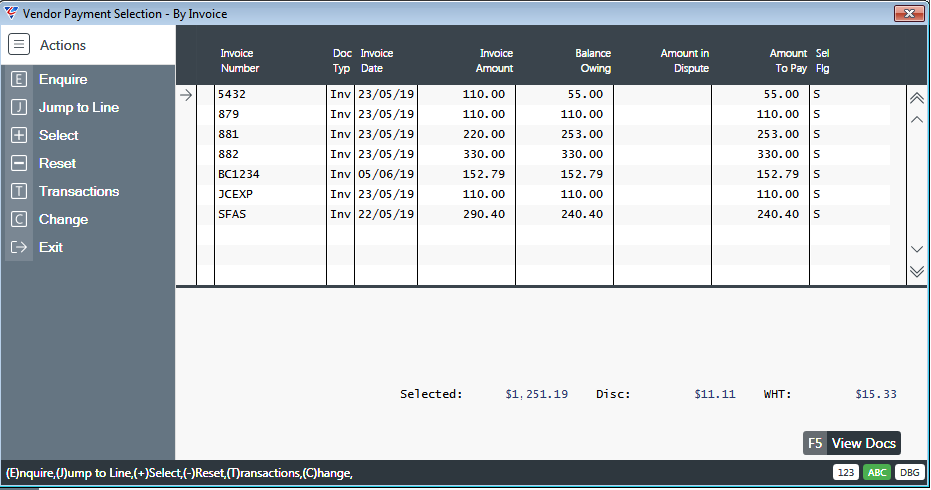Click the Jump to Line J icon

(x=19, y=107)
